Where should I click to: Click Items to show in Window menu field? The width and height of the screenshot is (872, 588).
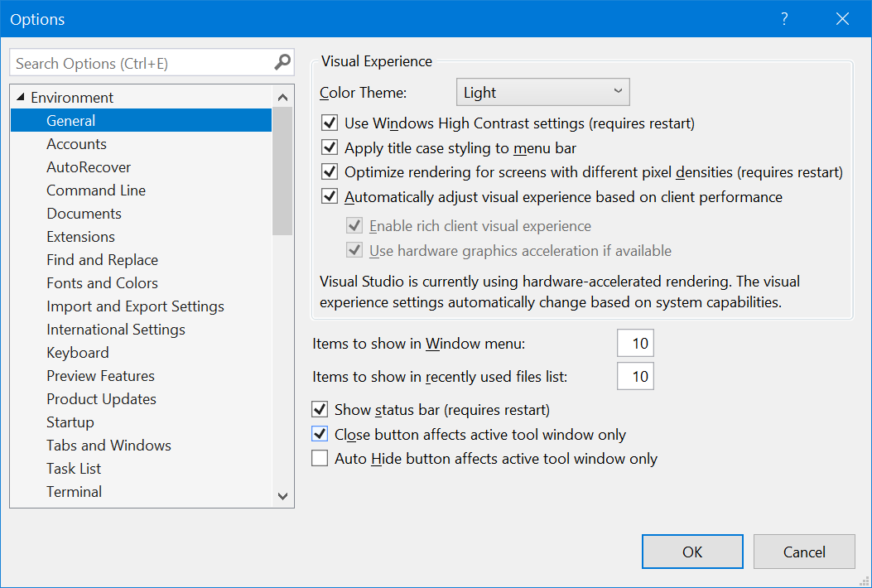point(636,343)
